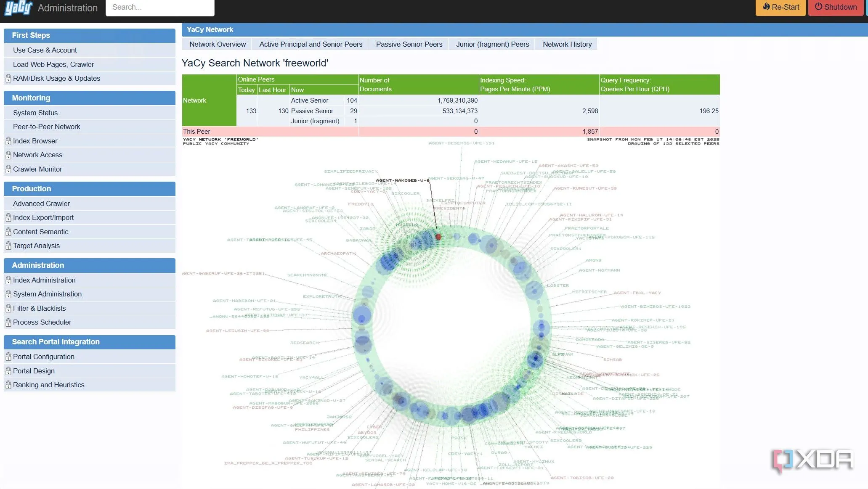
Task: Click lock icon next to Index Export/Import
Action: (8, 218)
